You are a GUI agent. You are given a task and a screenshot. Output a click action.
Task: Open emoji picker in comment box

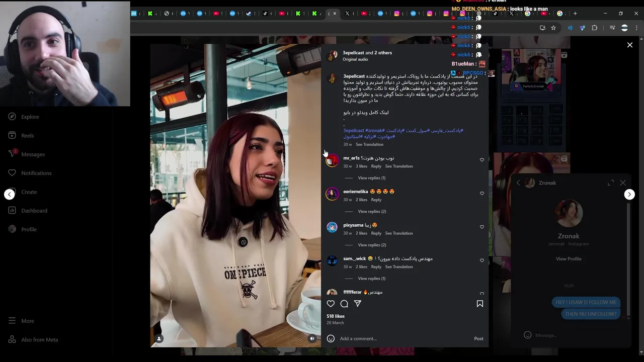coord(331,338)
